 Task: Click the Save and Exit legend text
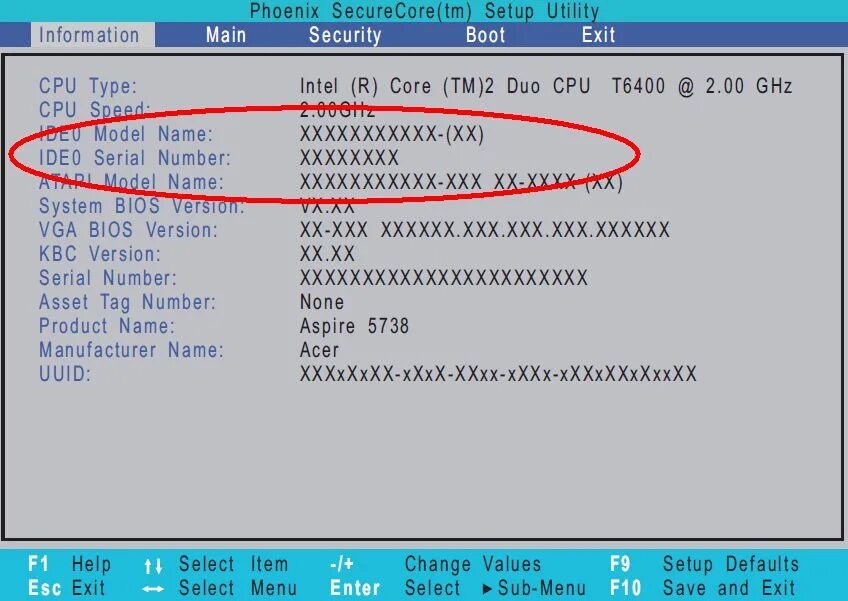coord(728,588)
